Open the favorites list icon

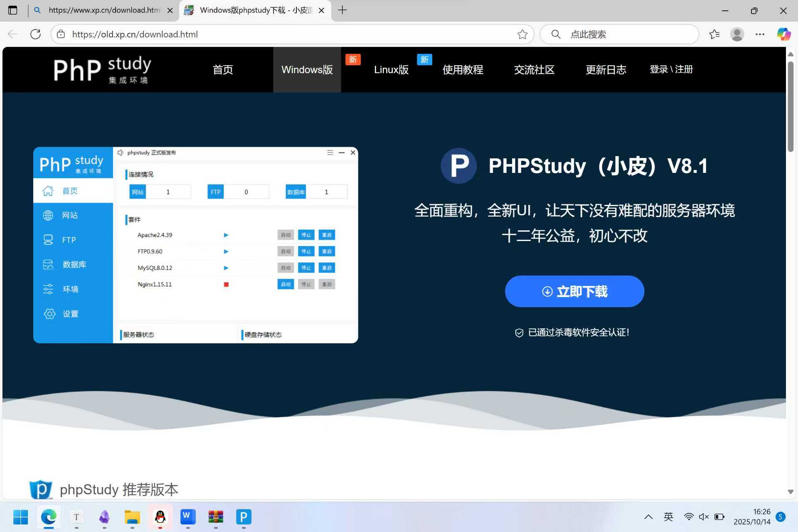coord(714,34)
